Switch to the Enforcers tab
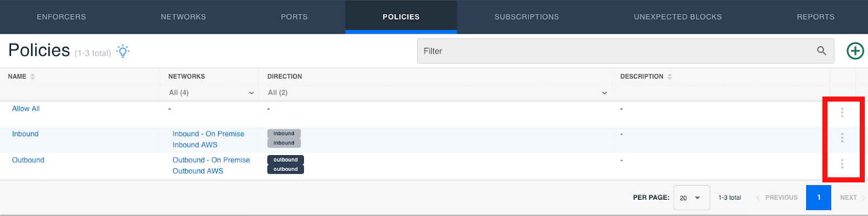Screen dimensions: 868x216 [61, 17]
